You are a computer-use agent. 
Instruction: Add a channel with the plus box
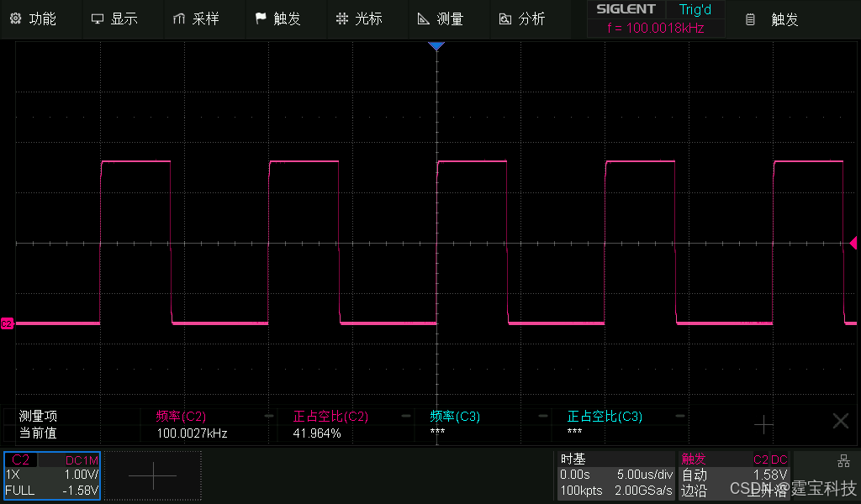pos(153,475)
